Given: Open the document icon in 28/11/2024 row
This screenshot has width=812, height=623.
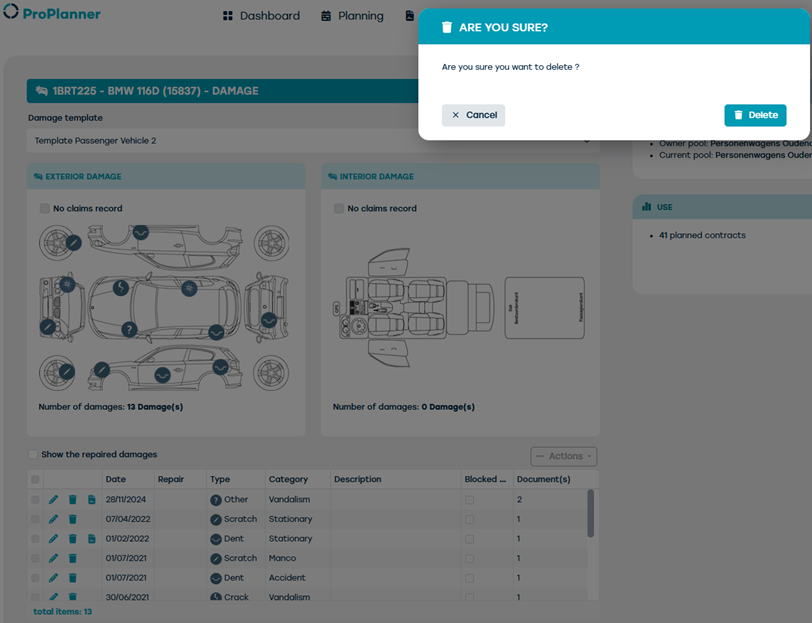Looking at the screenshot, I should point(92,500).
